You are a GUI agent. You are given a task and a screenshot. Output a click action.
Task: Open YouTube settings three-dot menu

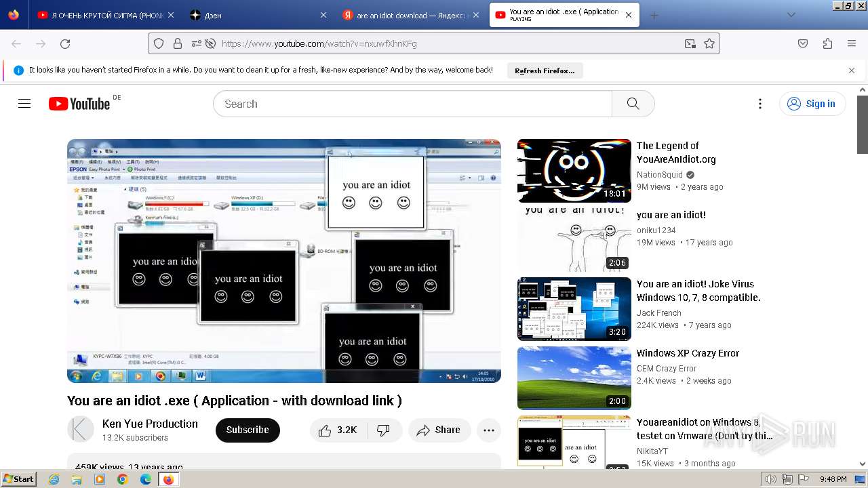(x=760, y=104)
